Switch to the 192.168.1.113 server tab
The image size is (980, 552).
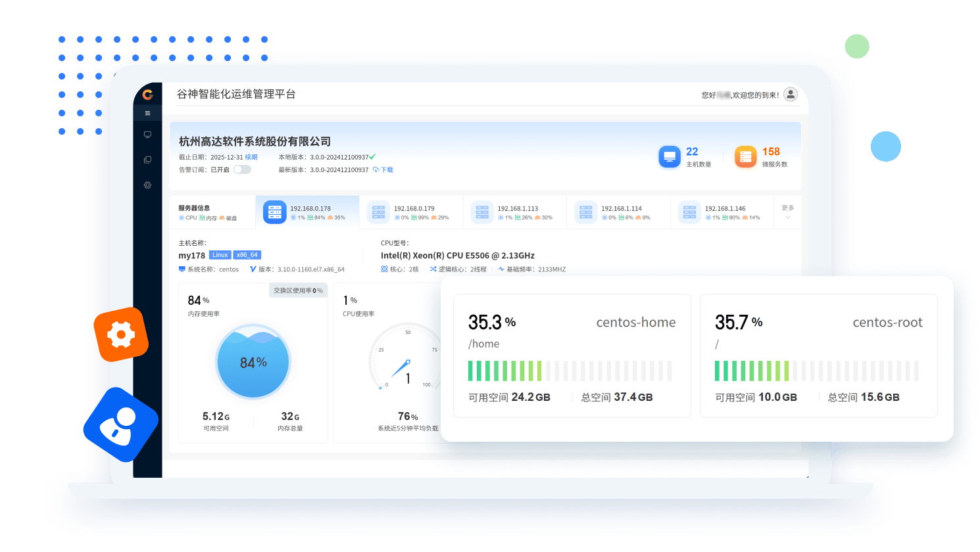515,212
